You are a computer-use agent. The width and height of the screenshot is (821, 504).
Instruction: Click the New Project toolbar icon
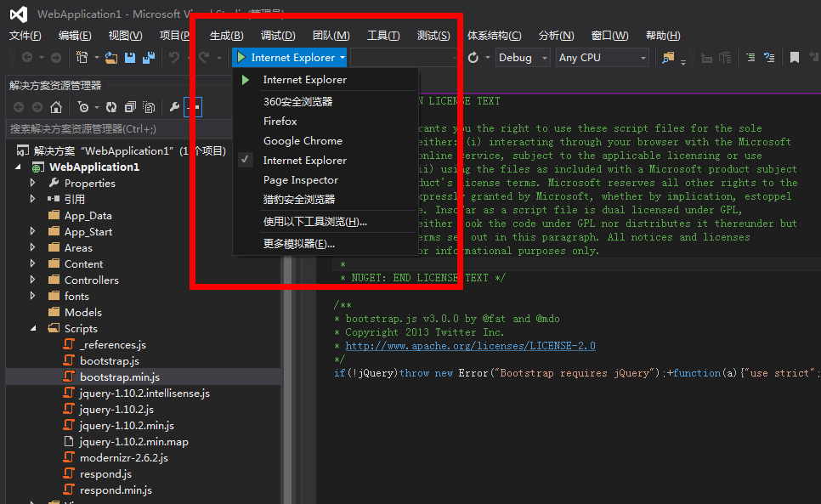click(82, 58)
